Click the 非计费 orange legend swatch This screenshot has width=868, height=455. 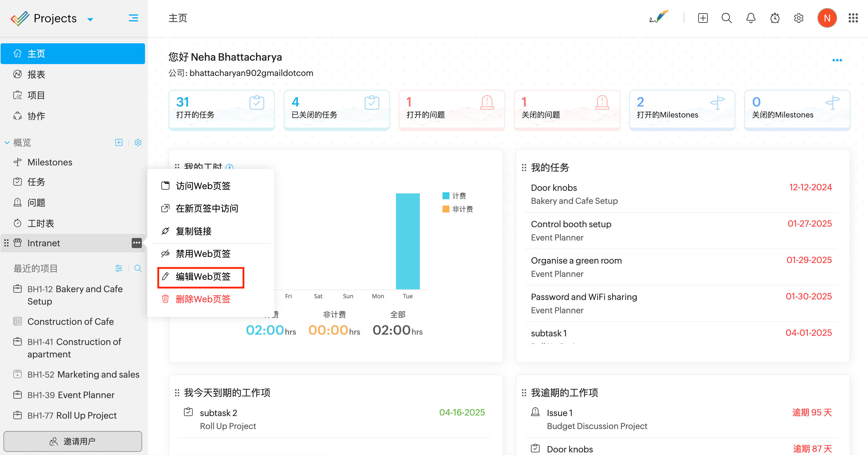click(x=445, y=209)
